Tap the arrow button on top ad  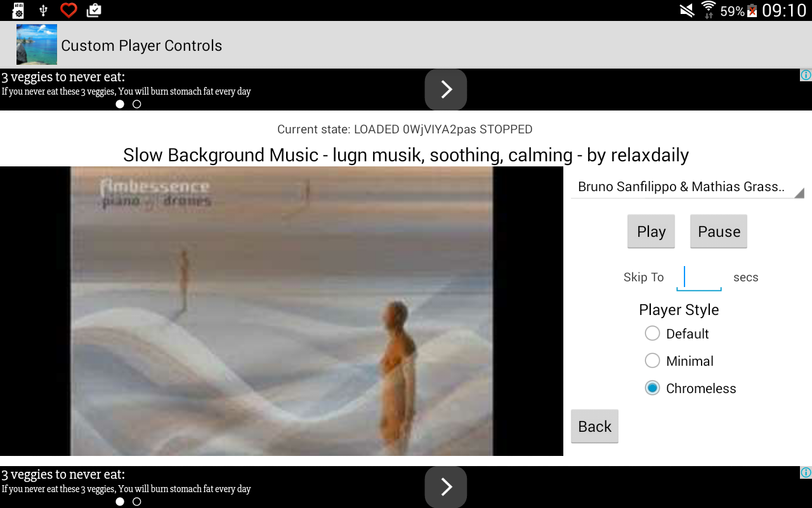coord(446,90)
